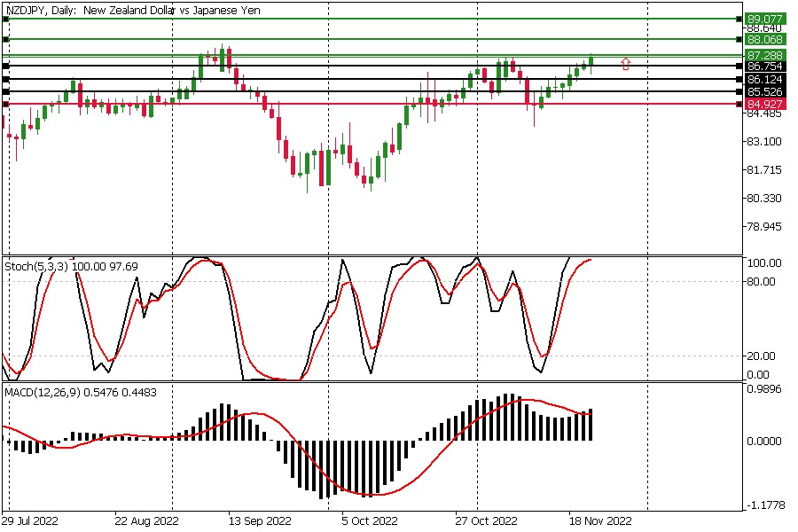
Task: Click the 5 Oct 2022 date label
Action: pyautogui.click(x=370, y=521)
